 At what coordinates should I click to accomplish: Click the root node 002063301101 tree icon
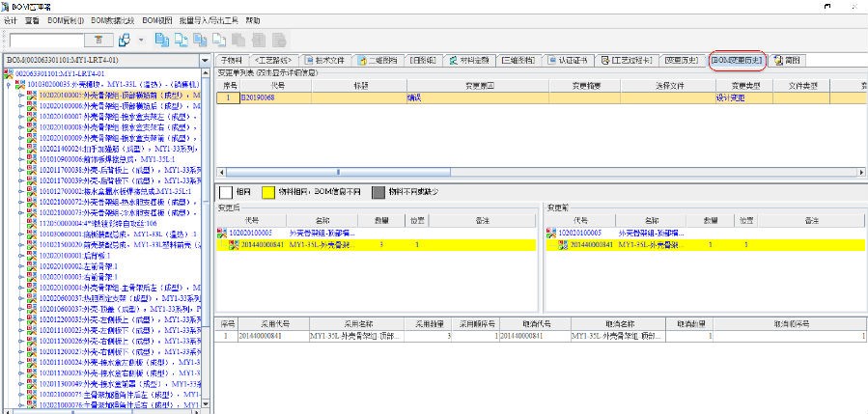coord(10,73)
